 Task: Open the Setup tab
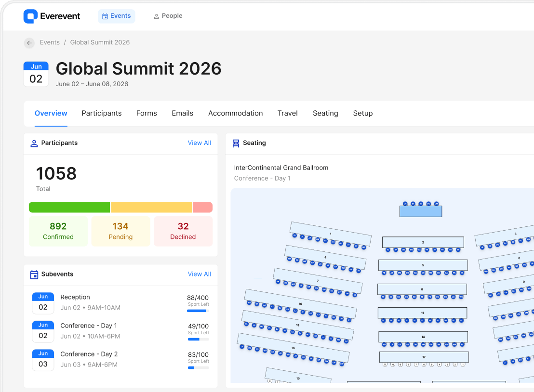tap(363, 113)
